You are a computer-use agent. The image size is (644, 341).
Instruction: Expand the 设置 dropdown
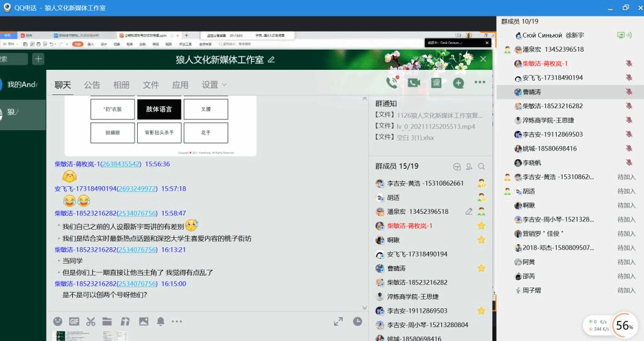[214, 85]
